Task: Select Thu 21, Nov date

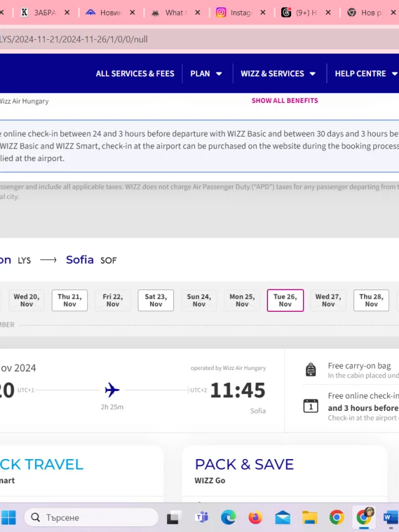Action: tap(70, 300)
